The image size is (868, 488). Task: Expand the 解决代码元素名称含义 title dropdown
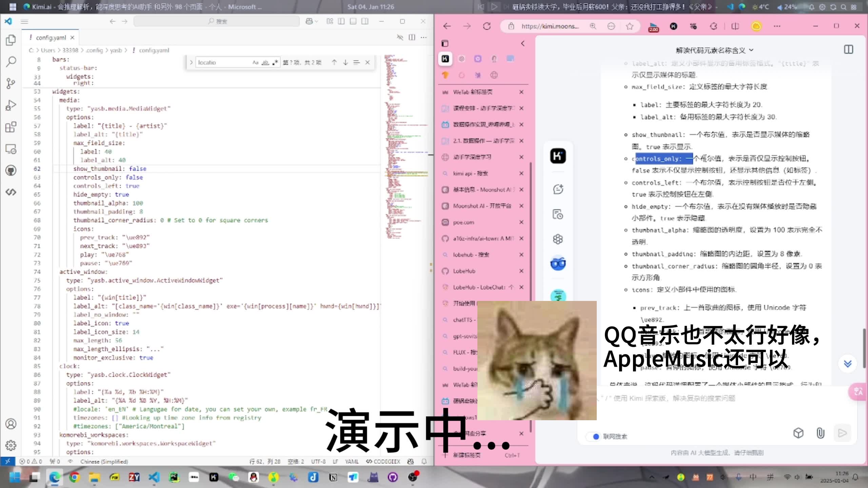(752, 50)
